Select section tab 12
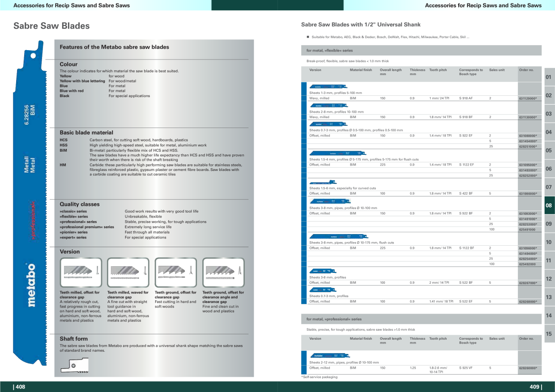This screenshot has height=392, width=555. 549,279
